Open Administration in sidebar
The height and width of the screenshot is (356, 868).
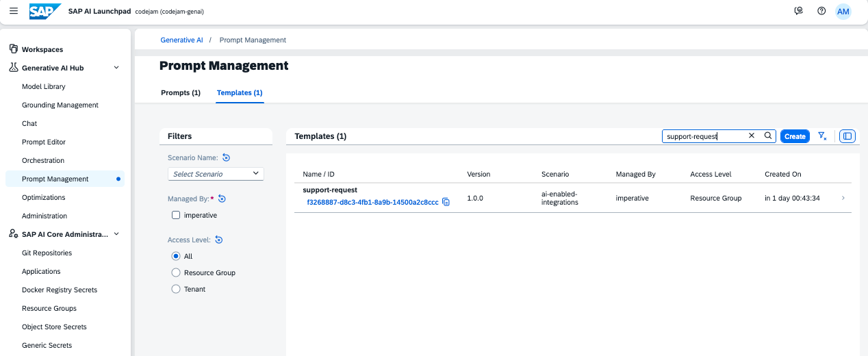(x=44, y=216)
